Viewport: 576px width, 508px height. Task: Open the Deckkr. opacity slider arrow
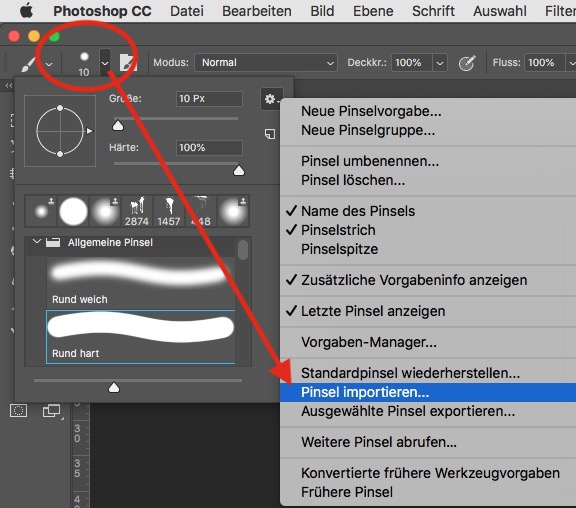[x=440, y=63]
